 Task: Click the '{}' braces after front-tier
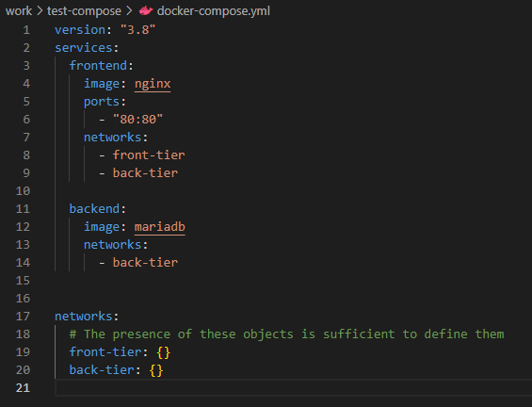164,352
